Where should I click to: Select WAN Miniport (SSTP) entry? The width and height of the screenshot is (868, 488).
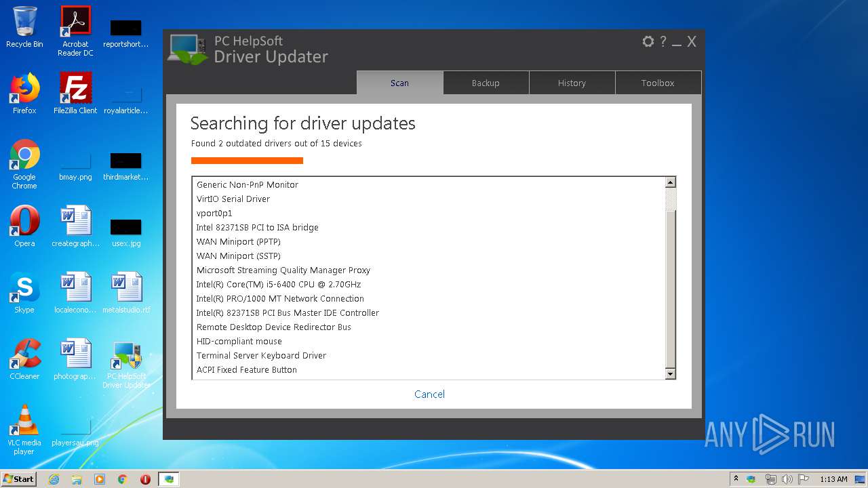pyautogui.click(x=238, y=256)
